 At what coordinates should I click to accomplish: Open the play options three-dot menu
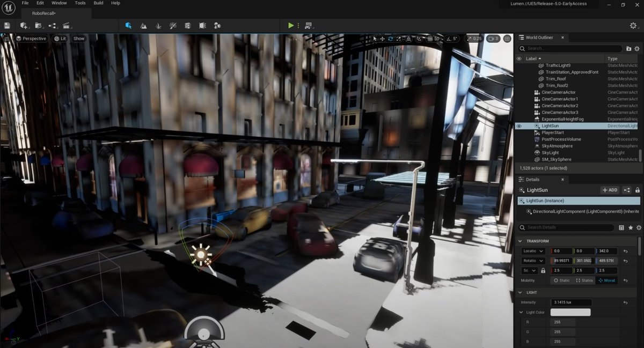[298, 25]
